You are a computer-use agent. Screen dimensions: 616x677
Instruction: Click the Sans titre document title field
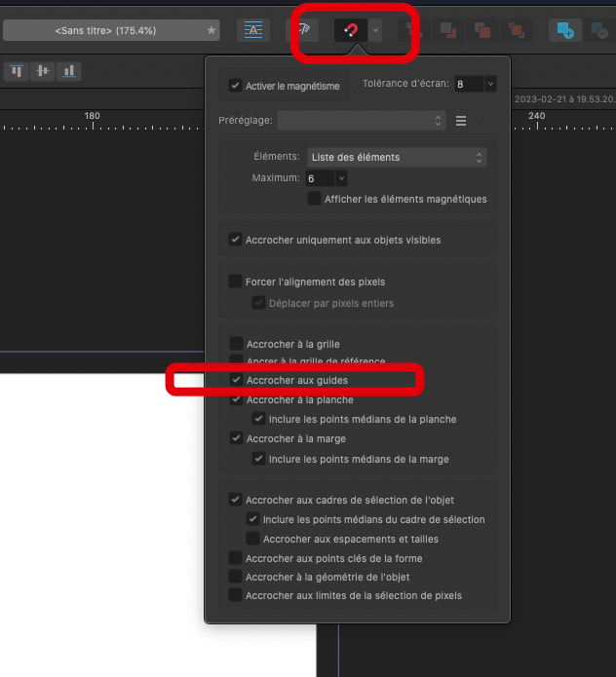(x=111, y=30)
